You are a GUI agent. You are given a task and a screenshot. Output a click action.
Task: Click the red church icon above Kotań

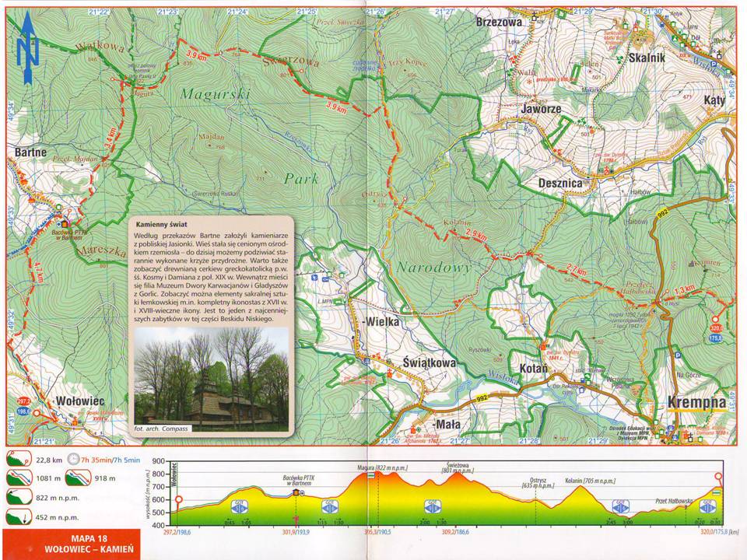(x=542, y=345)
